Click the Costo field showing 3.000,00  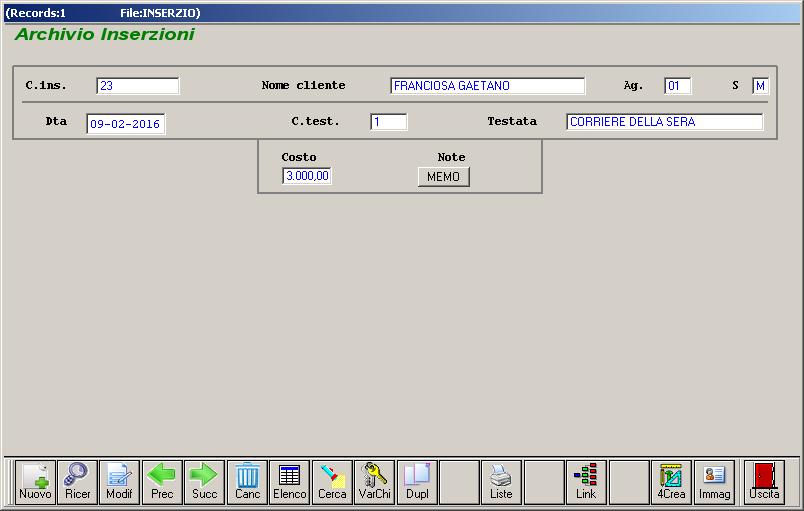307,176
